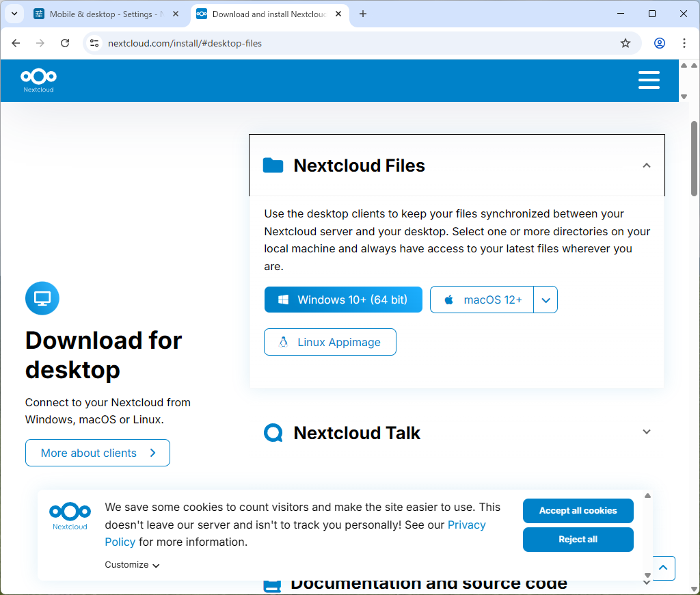Open the tab search dropdown
700x595 pixels.
[x=14, y=14]
